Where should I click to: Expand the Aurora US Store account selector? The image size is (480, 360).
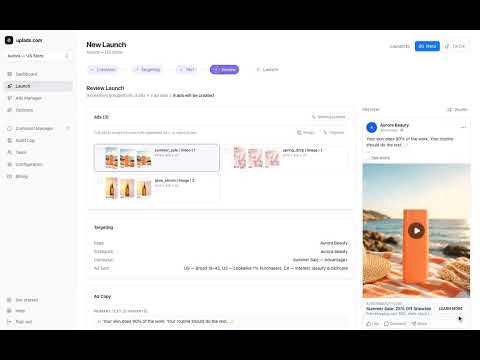pyautogui.click(x=38, y=56)
